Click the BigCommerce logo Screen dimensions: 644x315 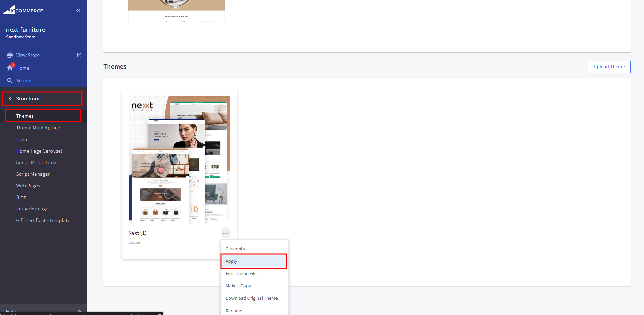[23, 10]
